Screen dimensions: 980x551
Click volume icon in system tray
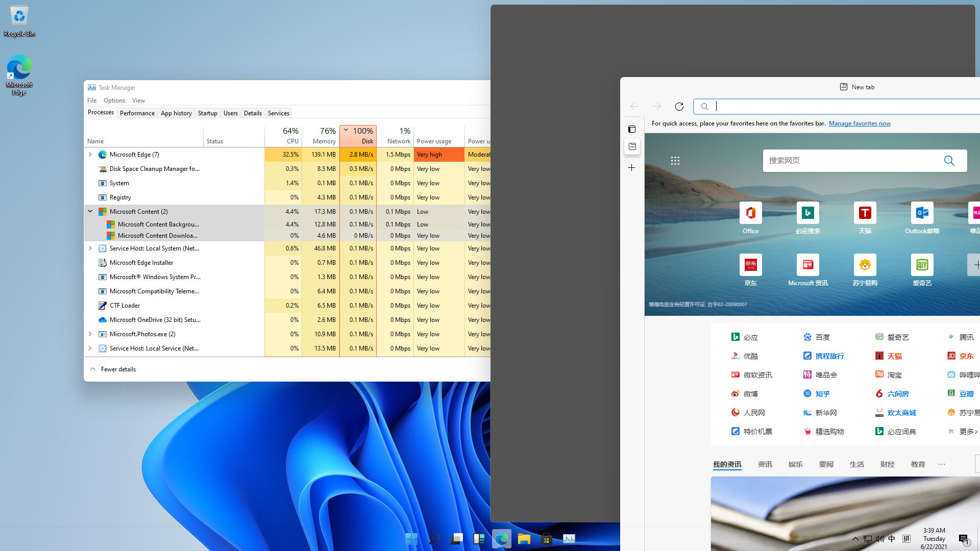click(880, 539)
